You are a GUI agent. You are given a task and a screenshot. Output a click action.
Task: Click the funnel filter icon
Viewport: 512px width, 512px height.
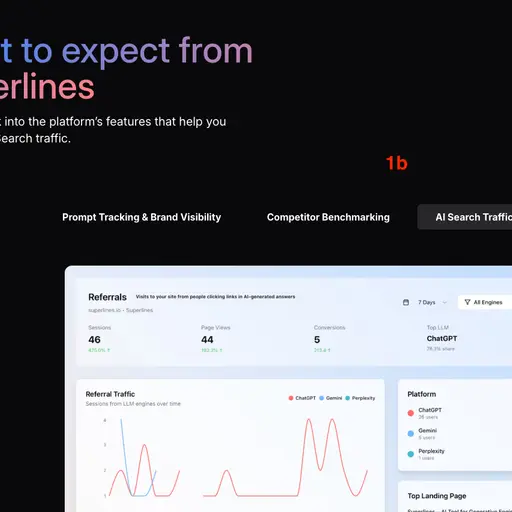tap(467, 302)
